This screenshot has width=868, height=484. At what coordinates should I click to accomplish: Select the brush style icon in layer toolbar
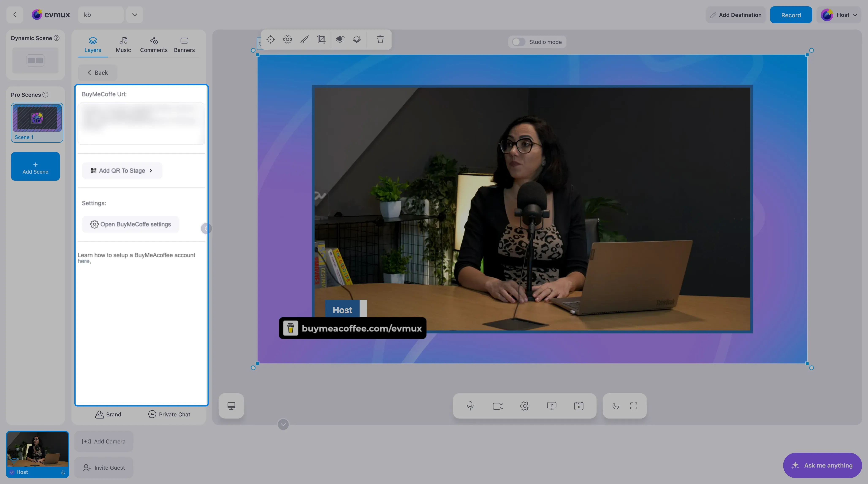tap(304, 39)
